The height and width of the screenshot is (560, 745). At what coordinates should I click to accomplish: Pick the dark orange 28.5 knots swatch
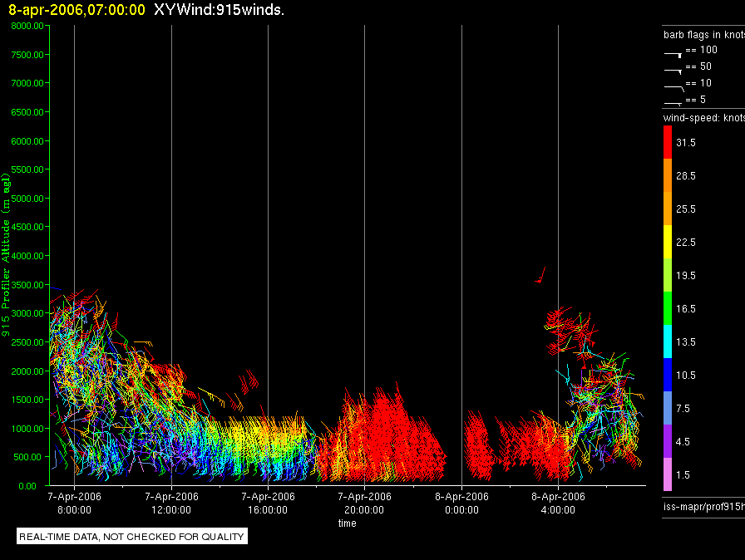tap(668, 175)
